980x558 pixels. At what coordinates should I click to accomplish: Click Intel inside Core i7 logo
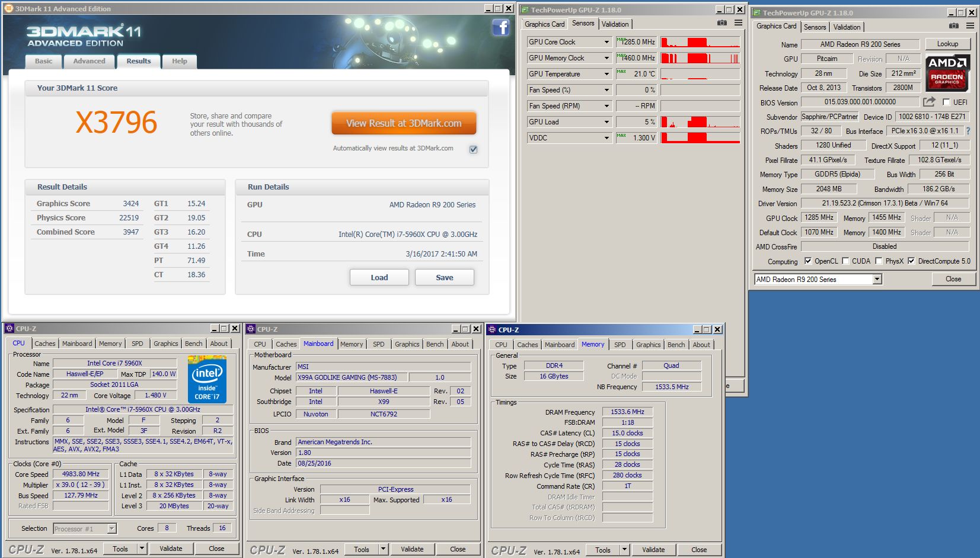(x=207, y=379)
